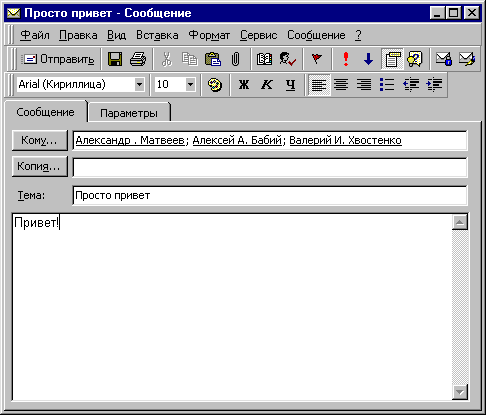The height and width of the screenshot is (415, 486).
Task: Set low importance with blue down arrow
Action: pyautogui.click(x=368, y=59)
